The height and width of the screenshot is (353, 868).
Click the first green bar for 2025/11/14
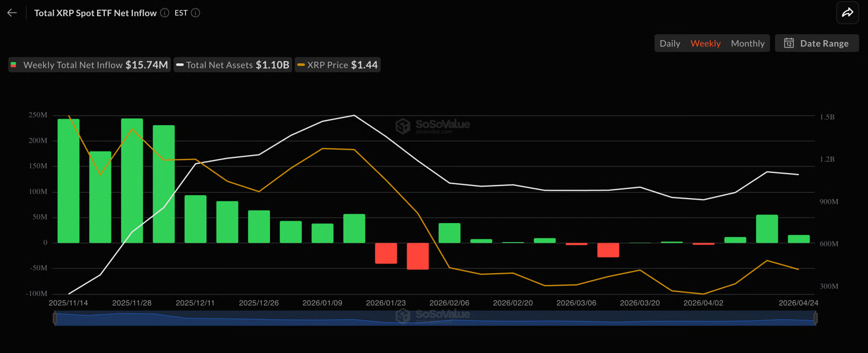[69, 181]
